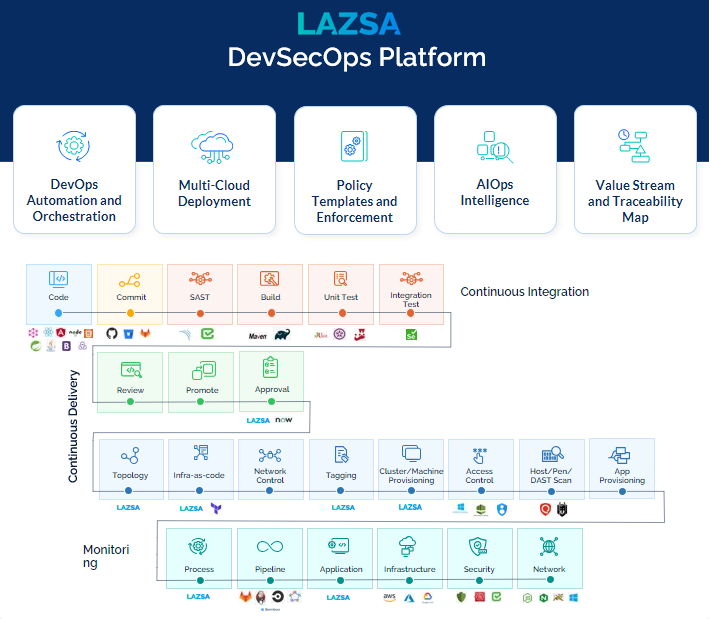Click the Continuous Delivery vertical label
This screenshot has height=619, width=709.
73,426
